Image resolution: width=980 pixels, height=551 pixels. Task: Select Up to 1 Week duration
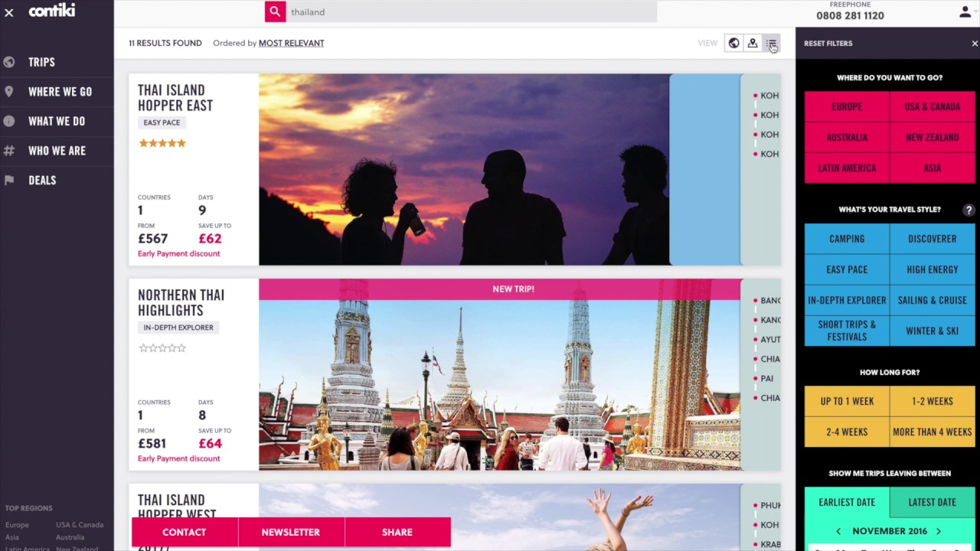(x=847, y=401)
